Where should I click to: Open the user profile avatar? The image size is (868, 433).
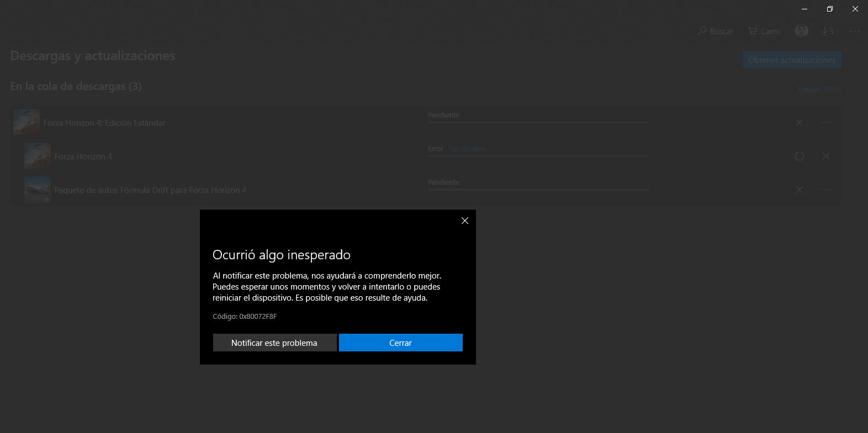(802, 31)
